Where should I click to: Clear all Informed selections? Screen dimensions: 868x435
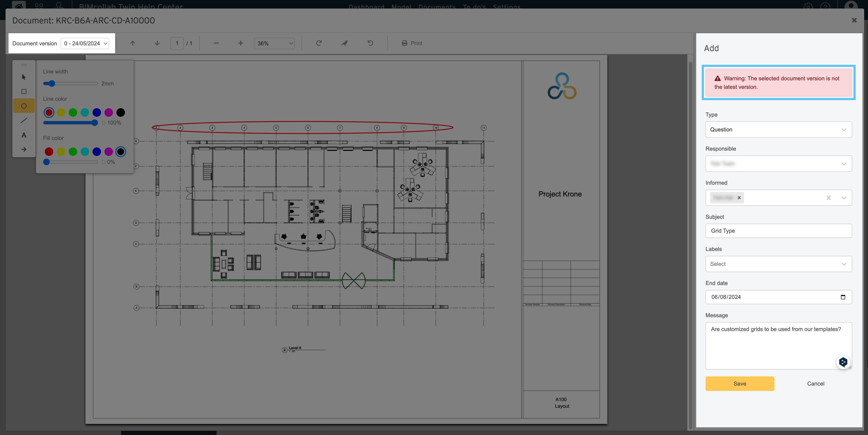829,198
